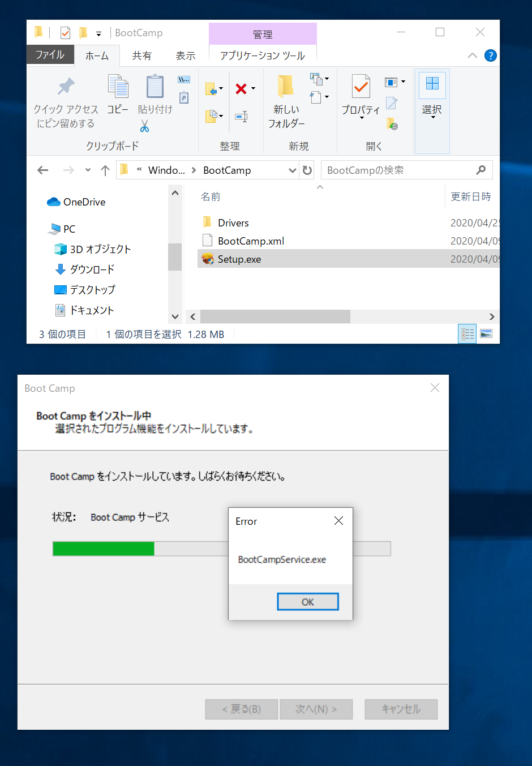Image resolution: width=532 pixels, height=766 pixels.
Task: Refresh the BootCamp folder view
Action: [307, 170]
